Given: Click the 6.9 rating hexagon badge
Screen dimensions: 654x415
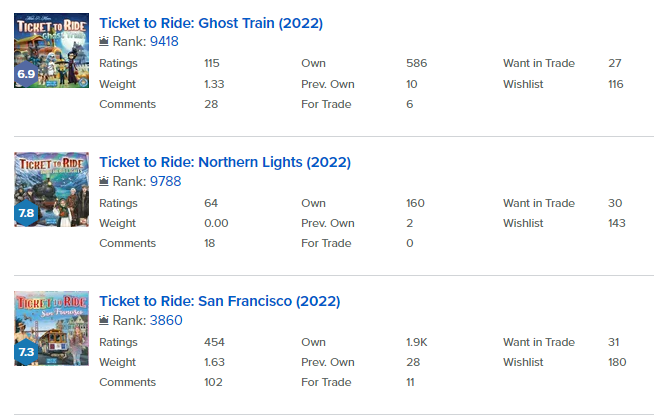Looking at the screenshot, I should (x=26, y=74).
